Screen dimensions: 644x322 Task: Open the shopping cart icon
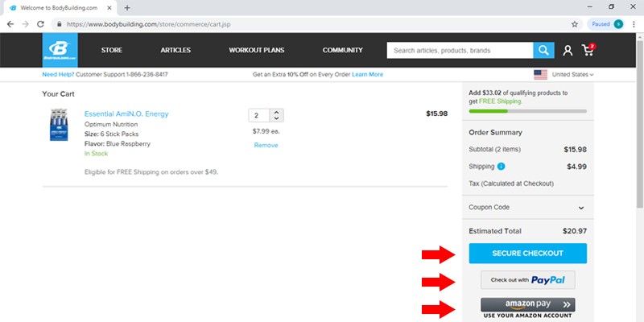pyautogui.click(x=588, y=51)
